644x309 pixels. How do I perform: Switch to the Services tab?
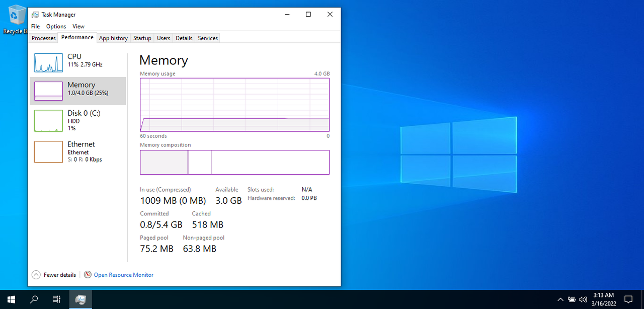pyautogui.click(x=208, y=38)
